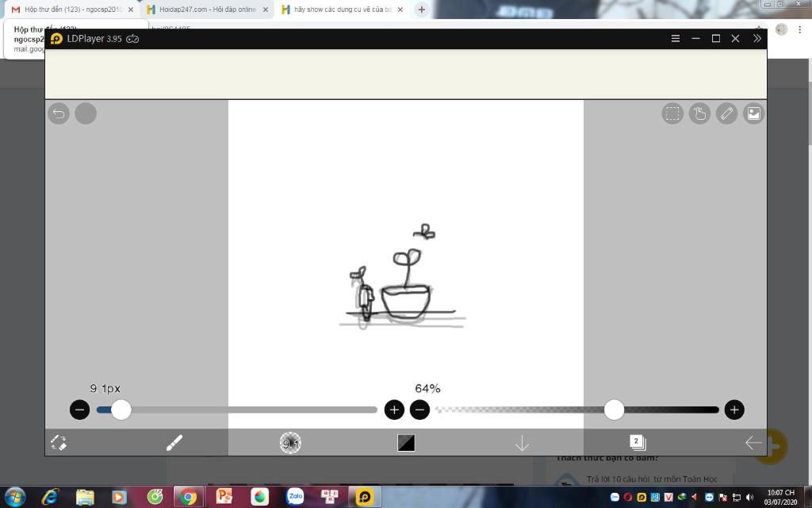Select the Brush tool in the bottom bar

pyautogui.click(x=174, y=443)
